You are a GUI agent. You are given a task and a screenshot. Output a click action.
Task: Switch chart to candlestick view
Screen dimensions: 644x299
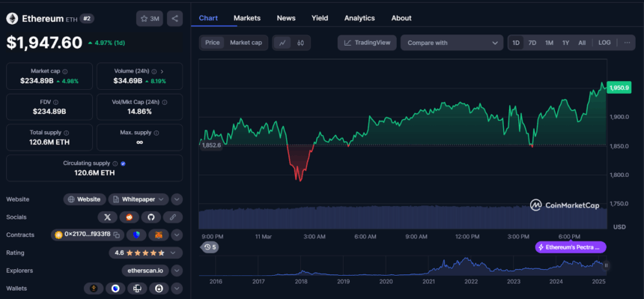300,43
